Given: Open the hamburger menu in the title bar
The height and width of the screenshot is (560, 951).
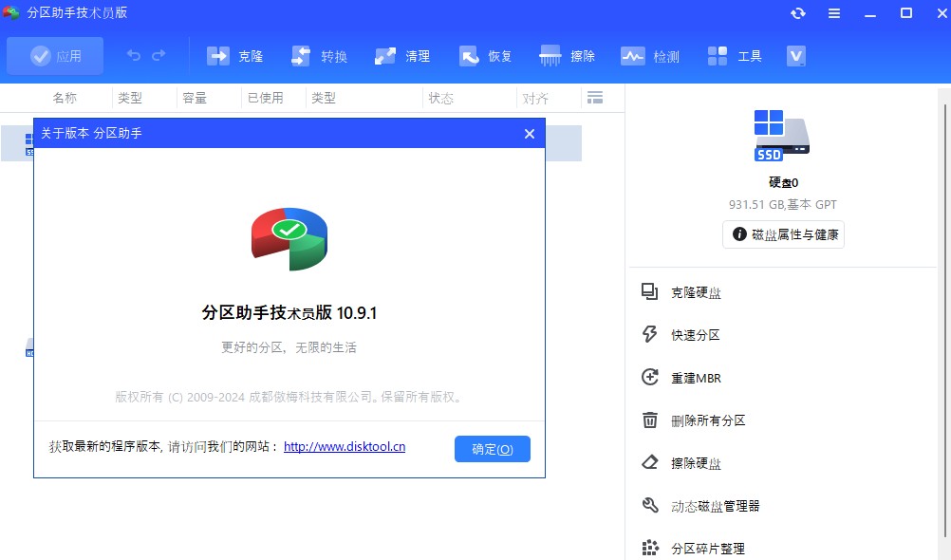Looking at the screenshot, I should [x=834, y=13].
